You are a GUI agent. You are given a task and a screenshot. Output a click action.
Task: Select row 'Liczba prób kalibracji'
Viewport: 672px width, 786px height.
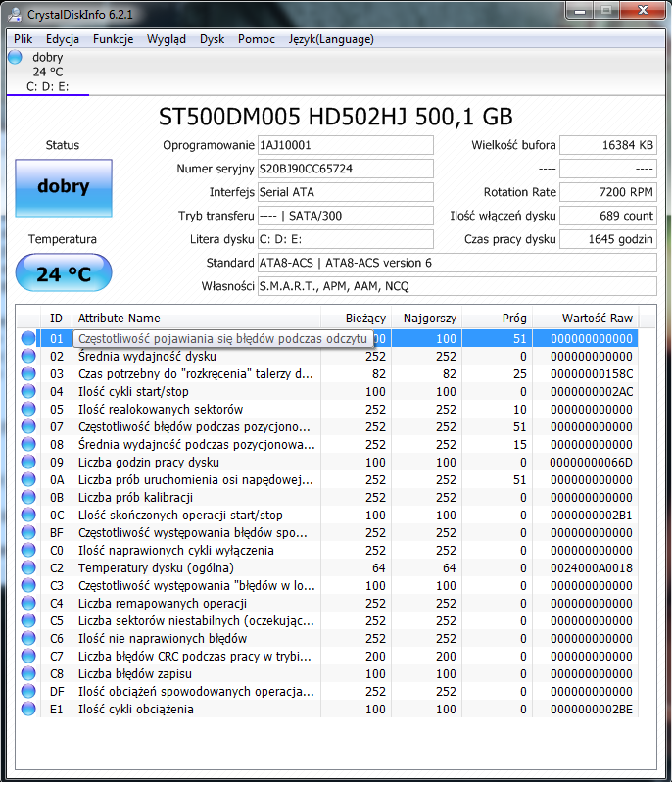click(328, 497)
